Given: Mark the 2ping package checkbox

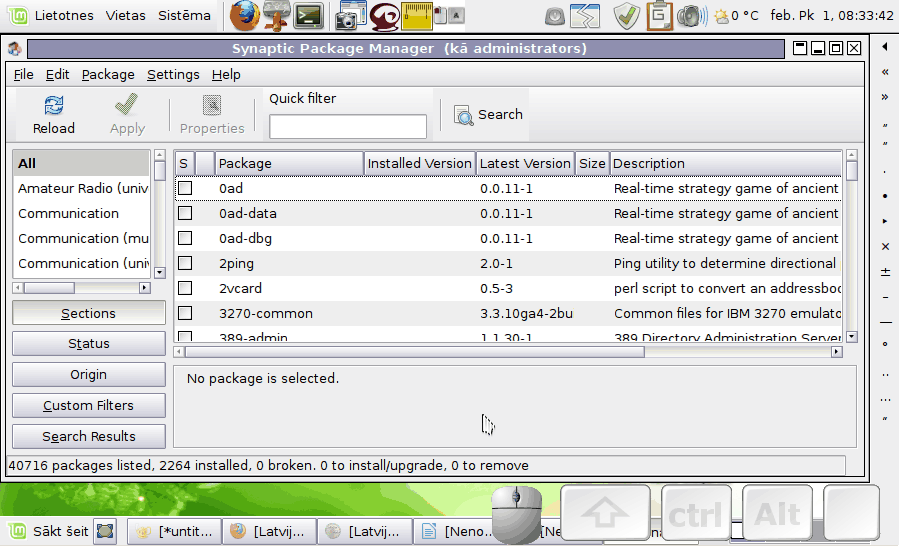Looking at the screenshot, I should point(185,263).
